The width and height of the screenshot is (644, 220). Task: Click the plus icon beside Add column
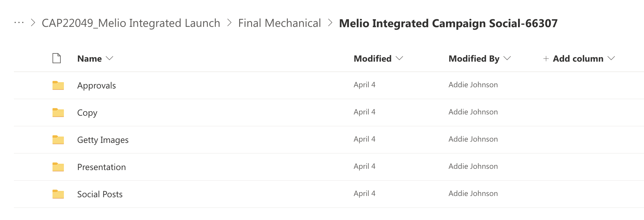546,59
